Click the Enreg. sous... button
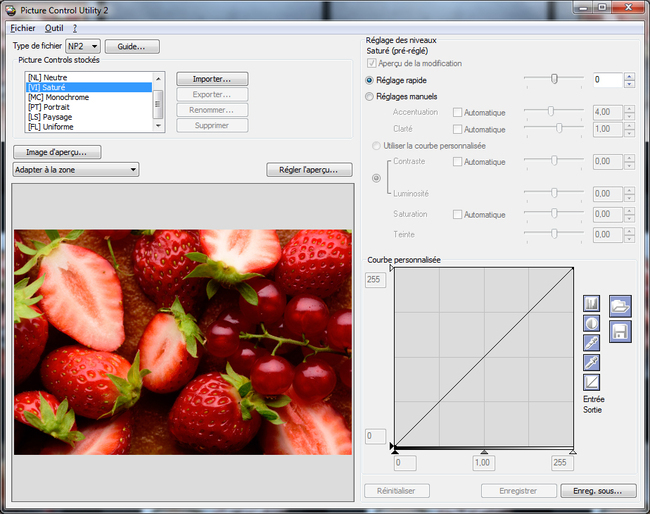The width and height of the screenshot is (650, 514). coord(598,491)
